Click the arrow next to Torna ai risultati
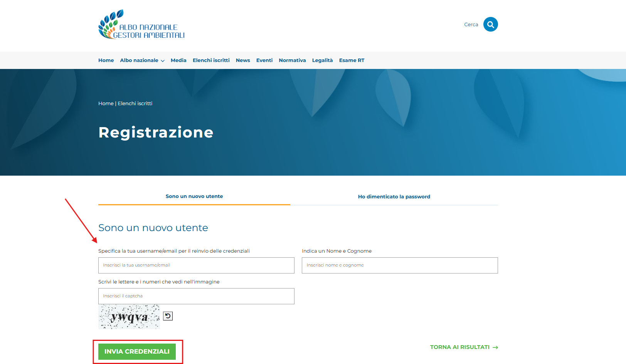This screenshot has height=364, width=626. pyautogui.click(x=495, y=347)
